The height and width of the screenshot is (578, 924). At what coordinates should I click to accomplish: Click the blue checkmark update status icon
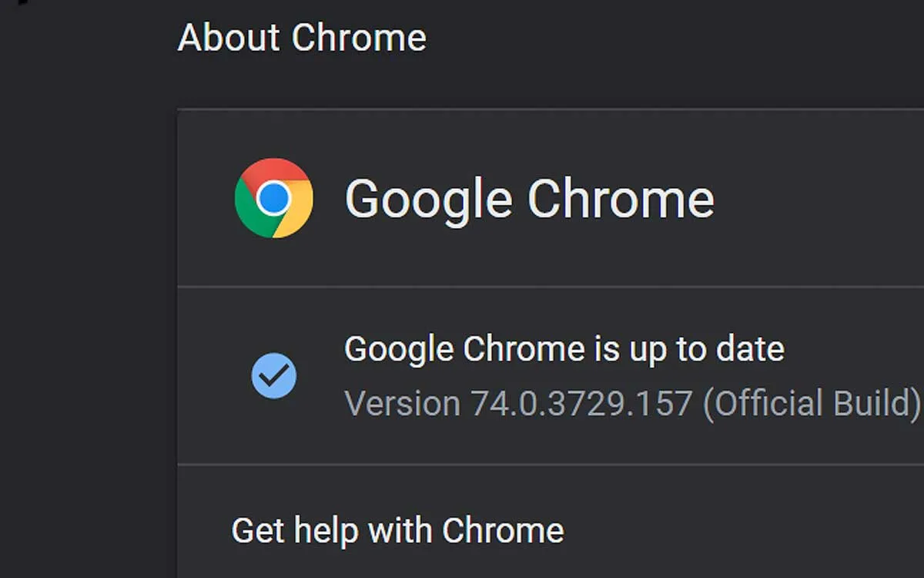coord(273,375)
